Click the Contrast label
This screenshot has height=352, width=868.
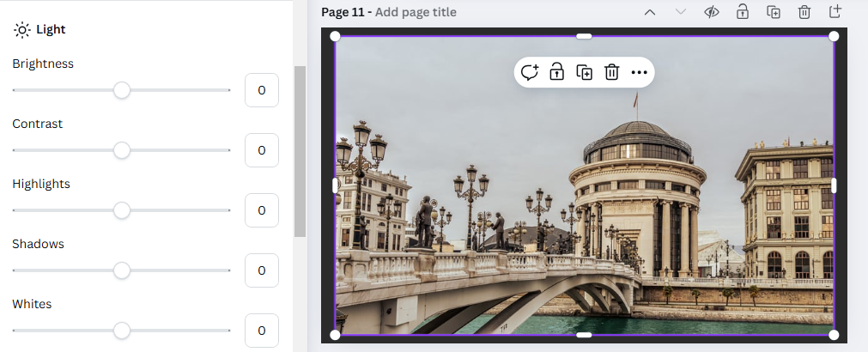38,124
